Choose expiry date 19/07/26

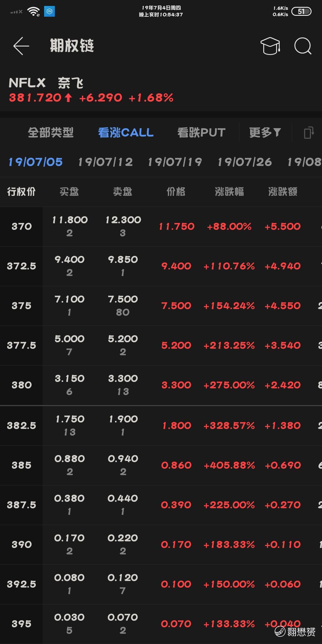[244, 162]
